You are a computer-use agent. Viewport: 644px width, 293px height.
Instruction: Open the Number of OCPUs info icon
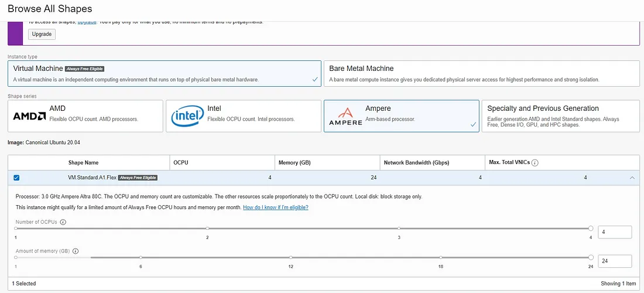tap(63, 222)
